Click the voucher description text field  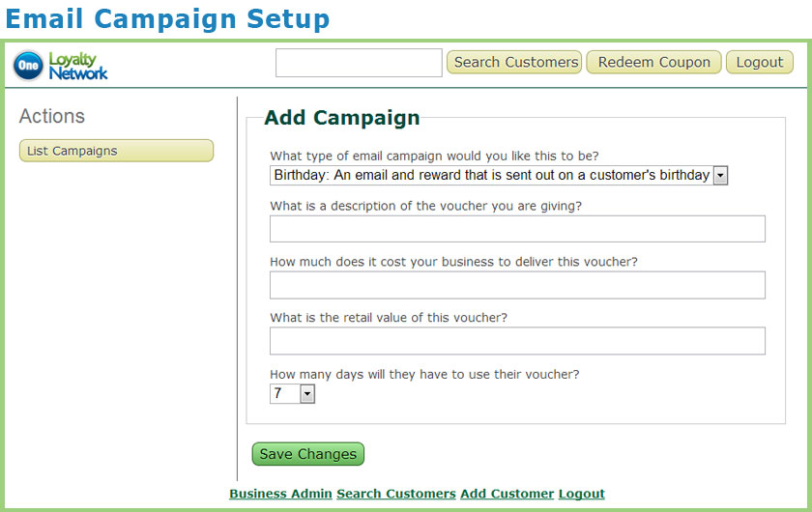coord(517,229)
